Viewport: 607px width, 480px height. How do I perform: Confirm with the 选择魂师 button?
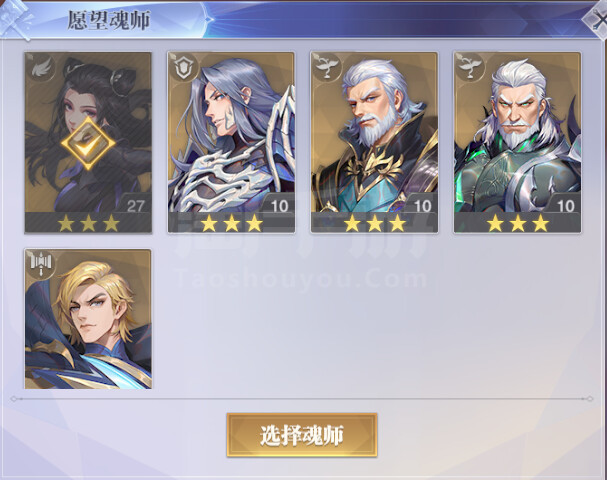click(302, 435)
